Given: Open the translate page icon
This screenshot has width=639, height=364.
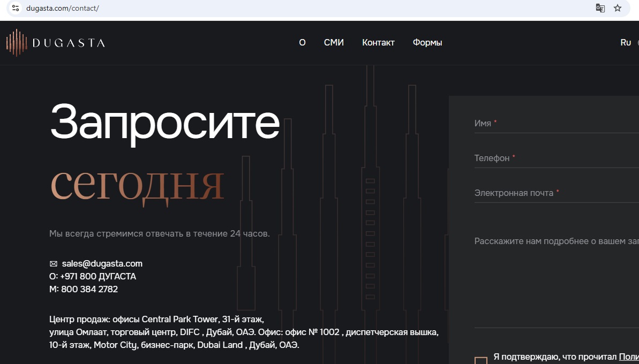Looking at the screenshot, I should 600,8.
